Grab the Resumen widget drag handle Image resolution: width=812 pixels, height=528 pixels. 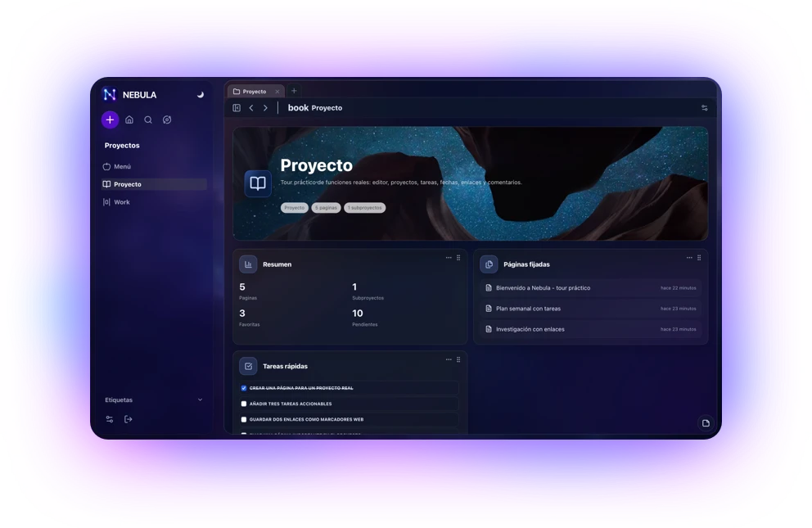[458, 258]
